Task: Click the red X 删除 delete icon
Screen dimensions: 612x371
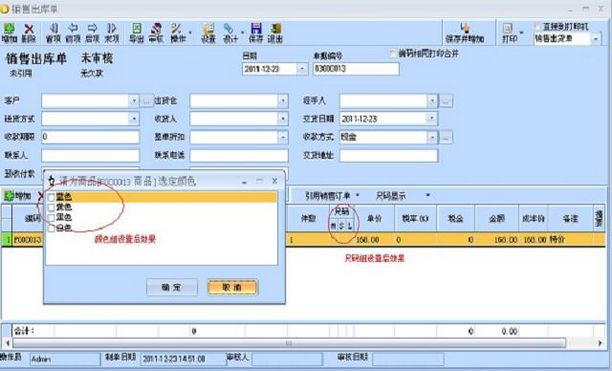Action: (x=29, y=33)
